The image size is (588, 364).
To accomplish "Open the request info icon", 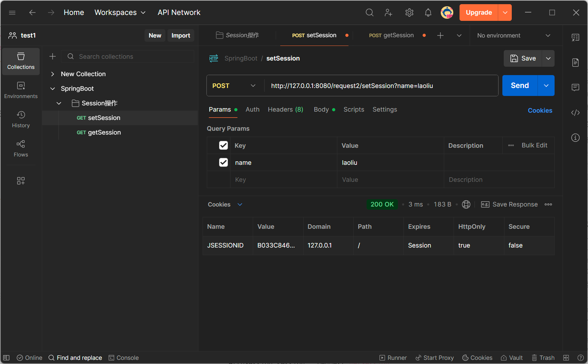I will click(x=575, y=138).
